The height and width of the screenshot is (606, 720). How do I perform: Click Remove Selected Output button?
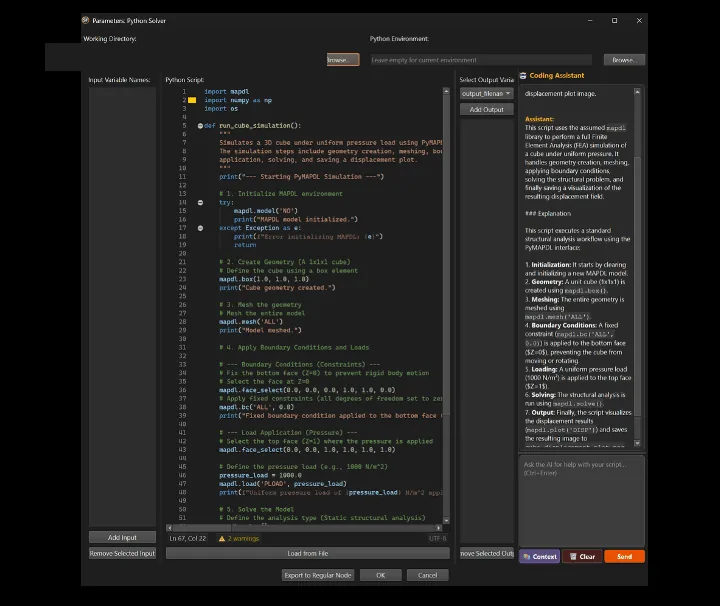[487, 554]
